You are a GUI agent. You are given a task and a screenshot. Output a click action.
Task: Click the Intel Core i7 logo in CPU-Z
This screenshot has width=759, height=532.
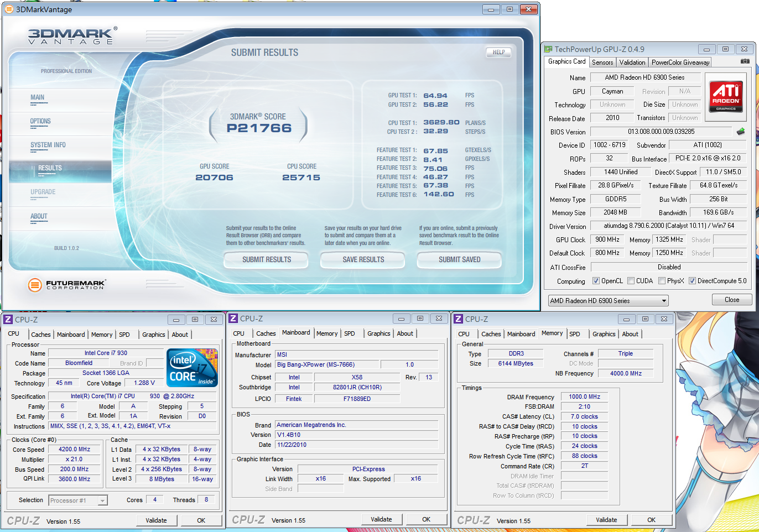[x=192, y=368]
